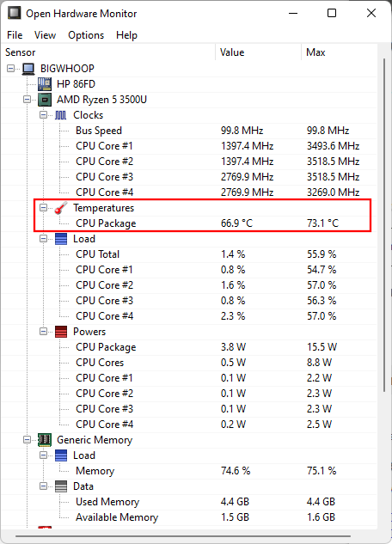This screenshot has height=544, width=392.
Task: Click the 55.9 % CPU Total max
Action: coord(322,254)
